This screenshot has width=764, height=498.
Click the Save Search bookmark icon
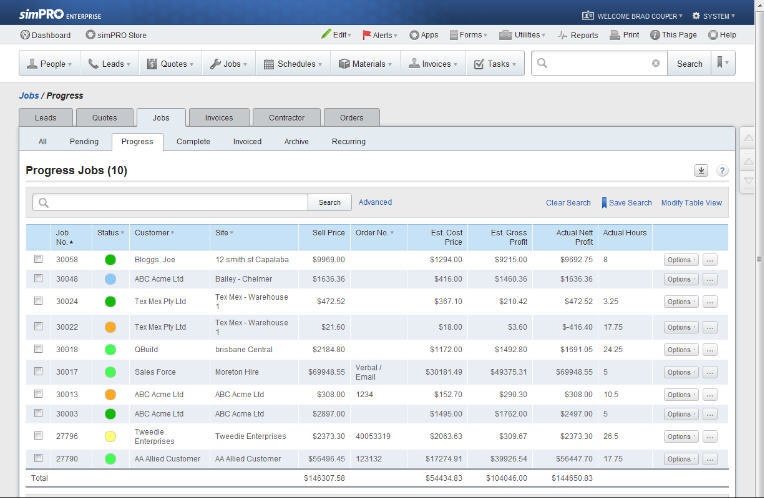click(x=604, y=203)
